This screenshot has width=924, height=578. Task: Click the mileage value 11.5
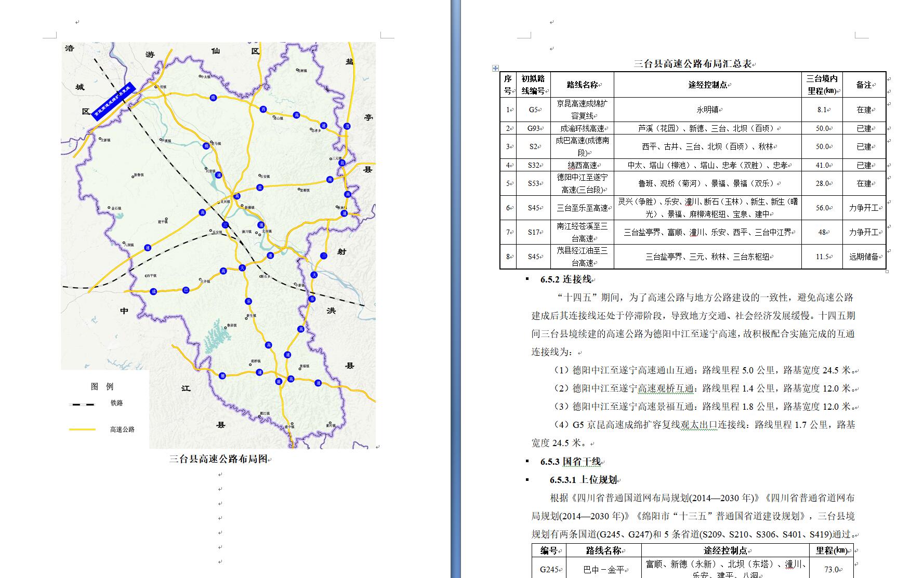pyautogui.click(x=822, y=257)
